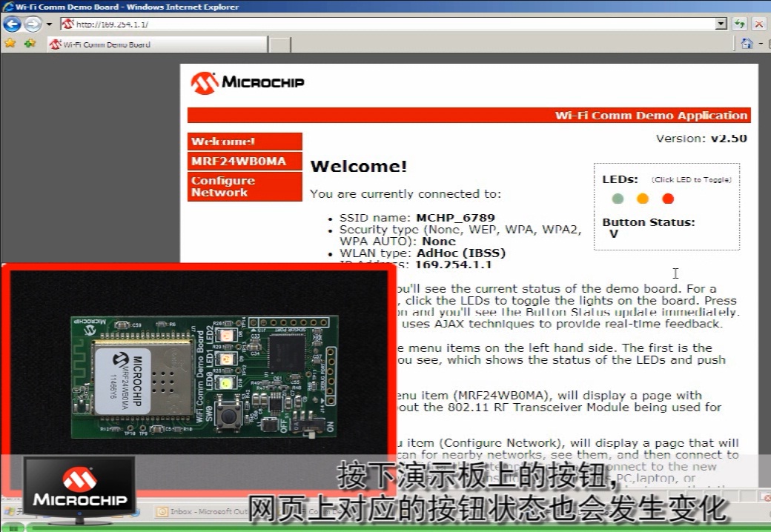Go back with the browser Back arrow
The height and width of the screenshot is (532, 771).
(x=13, y=24)
